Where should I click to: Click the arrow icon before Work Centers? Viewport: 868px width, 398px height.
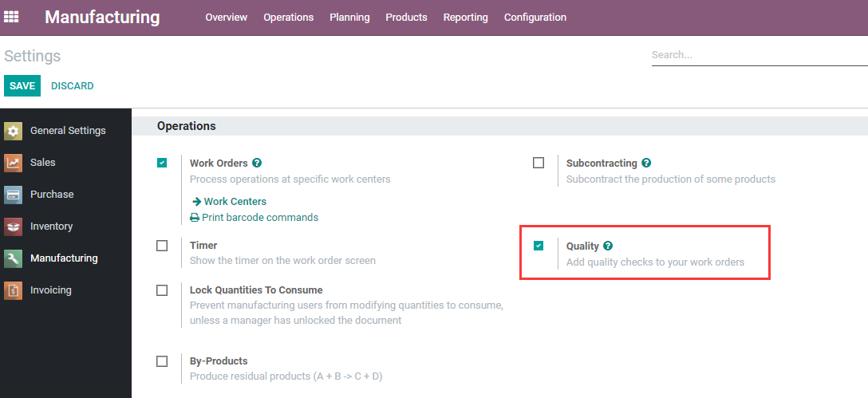click(x=196, y=202)
